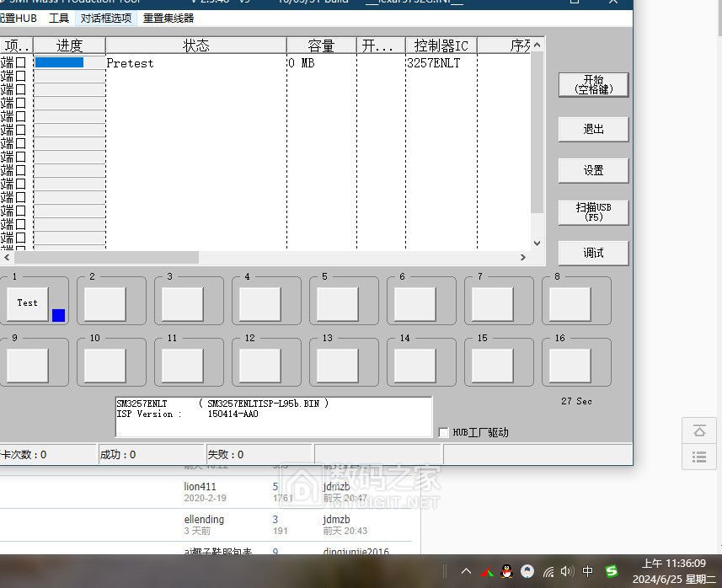Enable the HUB工厂驱动 checkbox
This screenshot has height=588, width=722.
(444, 433)
